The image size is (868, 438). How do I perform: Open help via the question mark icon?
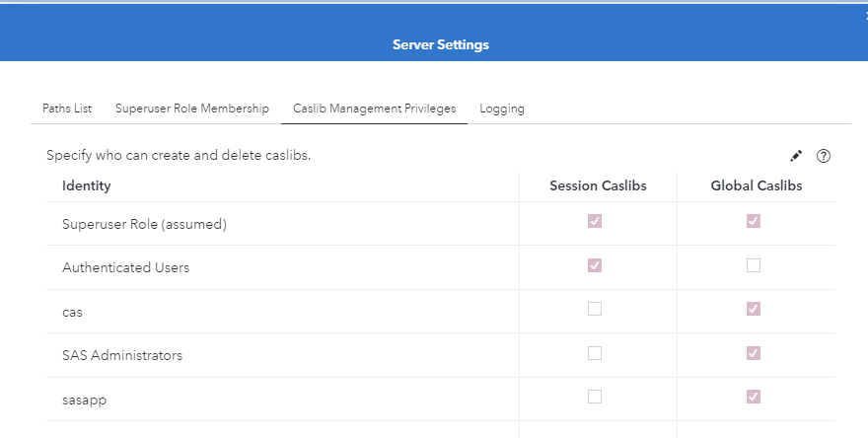tap(824, 156)
